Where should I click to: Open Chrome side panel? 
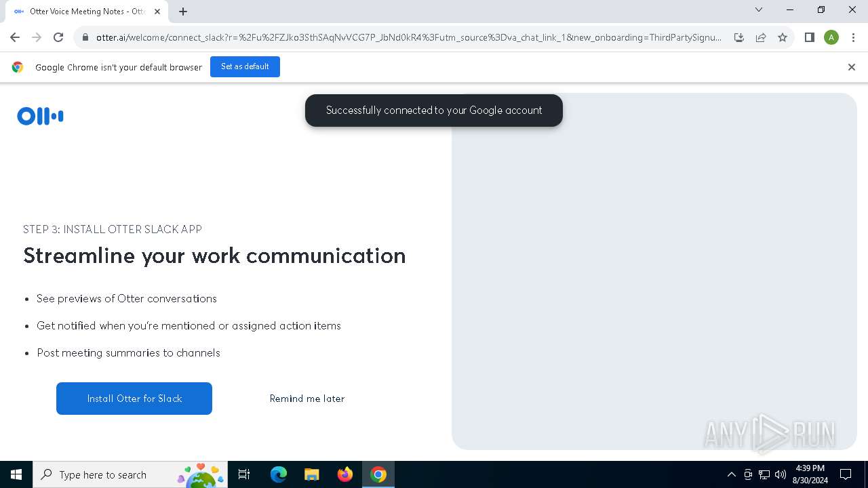810,37
